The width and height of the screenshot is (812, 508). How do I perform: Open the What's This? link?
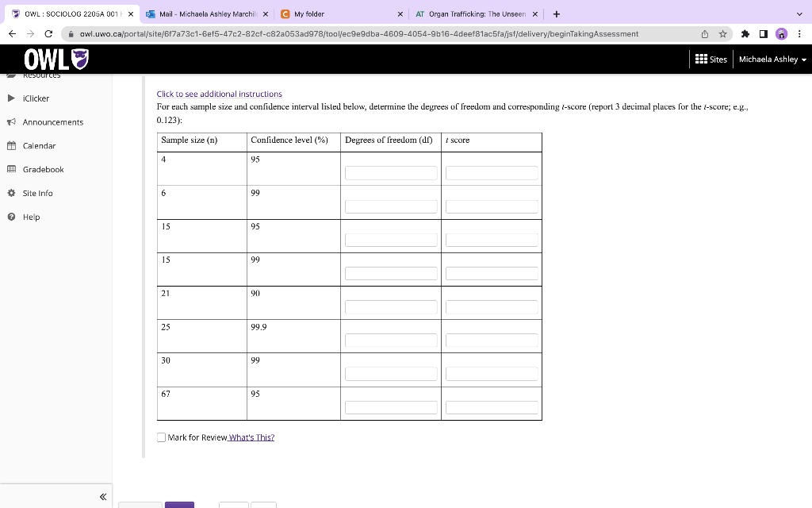(x=251, y=437)
